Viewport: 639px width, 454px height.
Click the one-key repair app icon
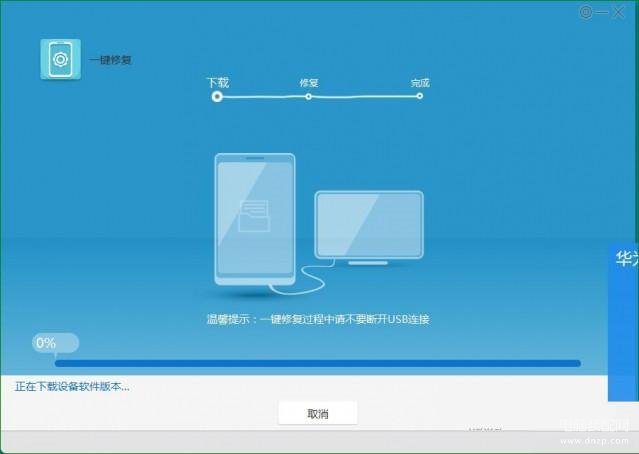pos(60,59)
